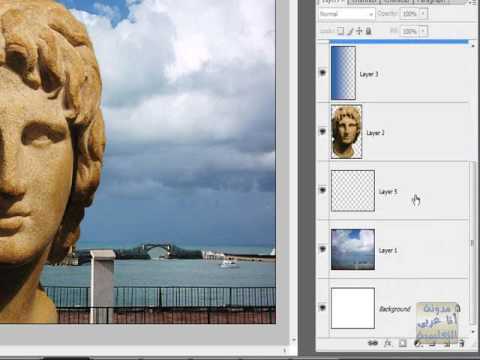Viewport: 480px width, 360px height.
Task: Click the delete layer trash icon
Action: (x=462, y=342)
